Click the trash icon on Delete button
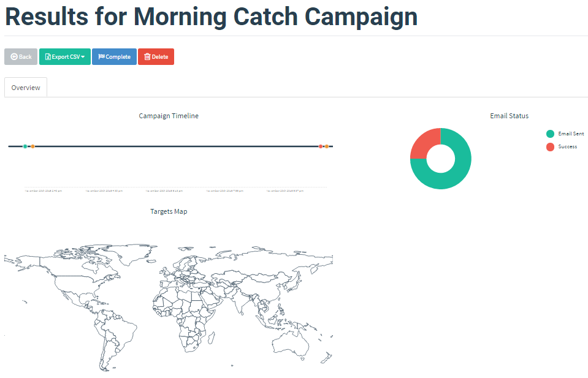The image size is (588, 378). click(x=147, y=57)
